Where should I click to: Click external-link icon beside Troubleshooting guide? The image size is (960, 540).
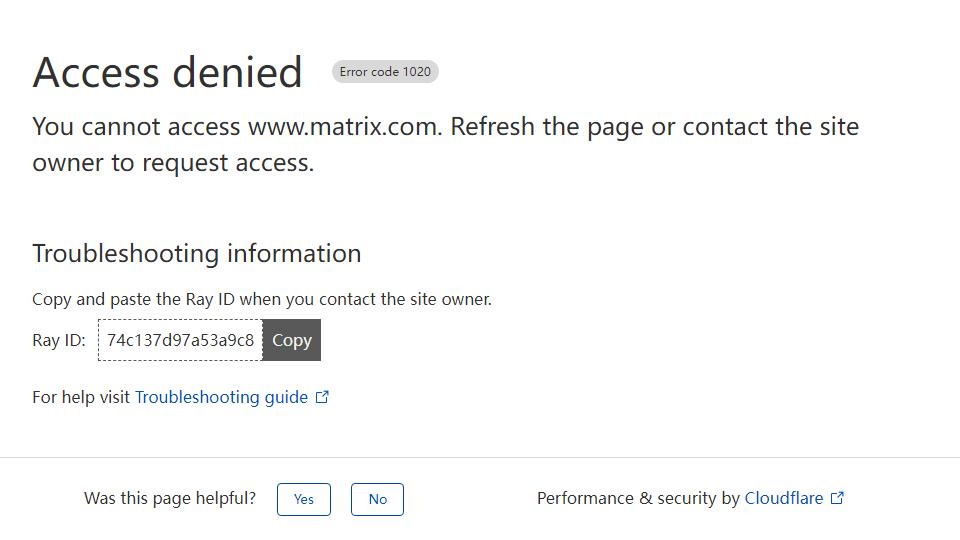point(322,397)
